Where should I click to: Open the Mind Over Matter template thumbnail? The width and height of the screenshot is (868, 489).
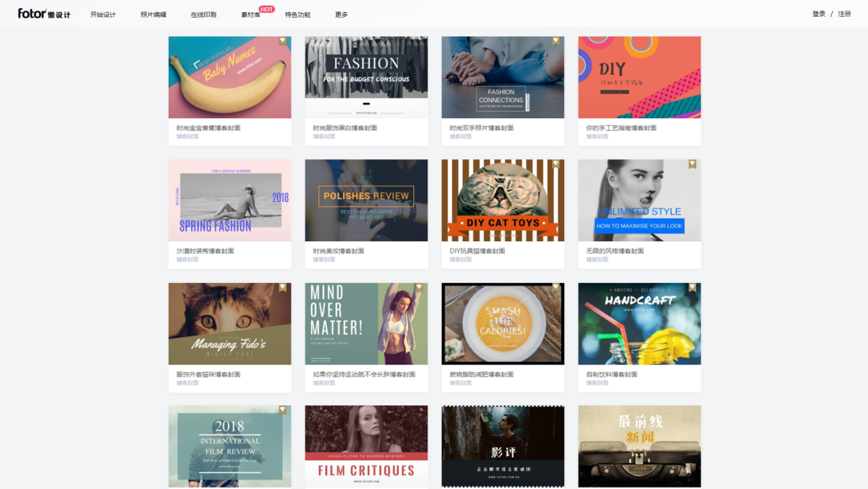(x=366, y=324)
